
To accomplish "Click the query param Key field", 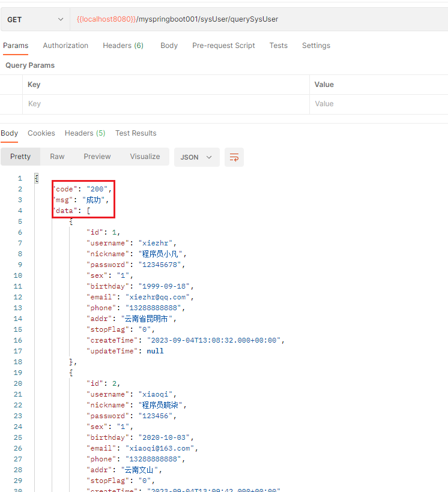I will point(166,104).
